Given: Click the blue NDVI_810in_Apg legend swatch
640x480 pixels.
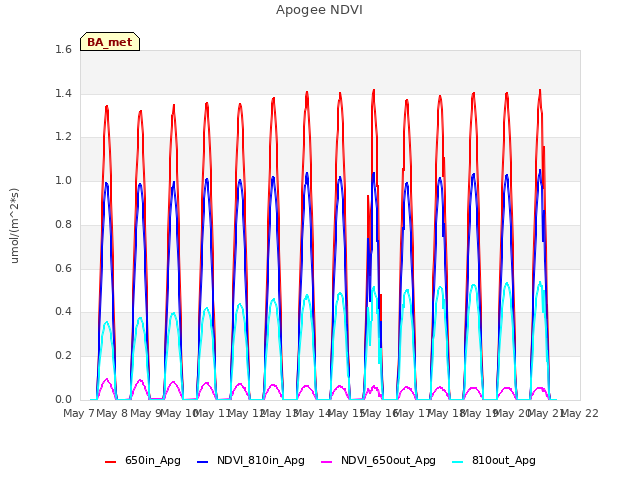Looking at the screenshot, I should [202, 462].
